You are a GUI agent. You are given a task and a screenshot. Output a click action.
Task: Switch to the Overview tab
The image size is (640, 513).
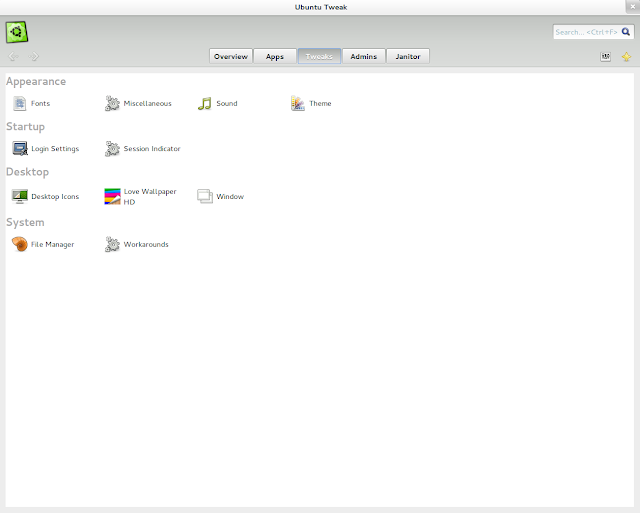click(x=231, y=56)
